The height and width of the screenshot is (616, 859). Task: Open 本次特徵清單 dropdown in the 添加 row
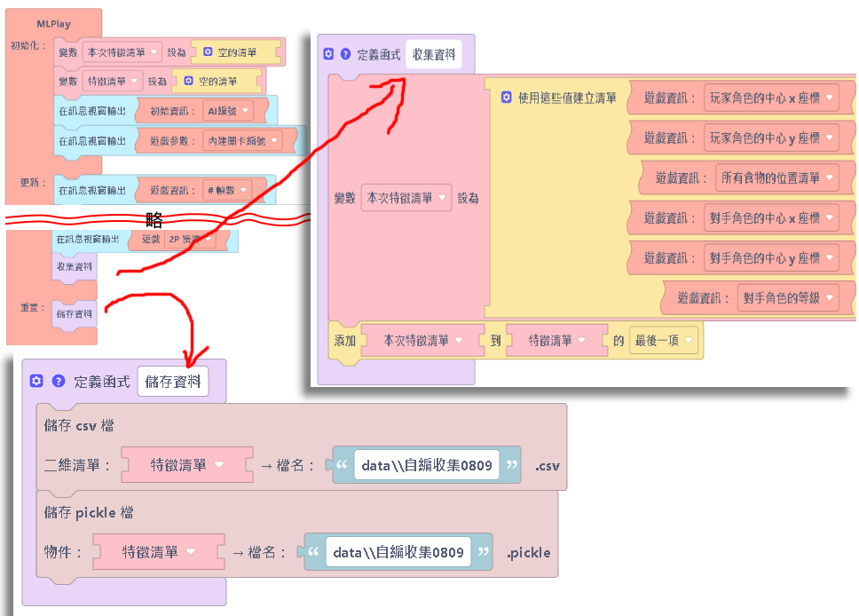pyautogui.click(x=422, y=340)
